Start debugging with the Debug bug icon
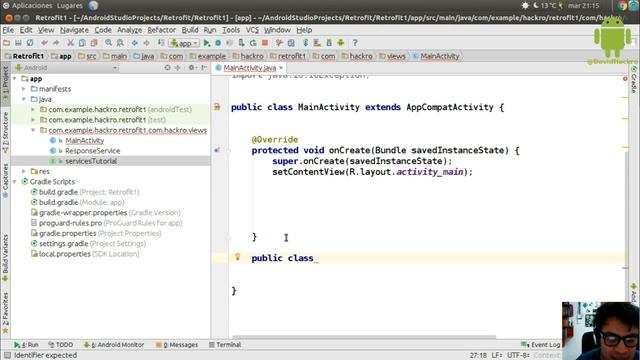The width and height of the screenshot is (640, 360). click(218, 43)
